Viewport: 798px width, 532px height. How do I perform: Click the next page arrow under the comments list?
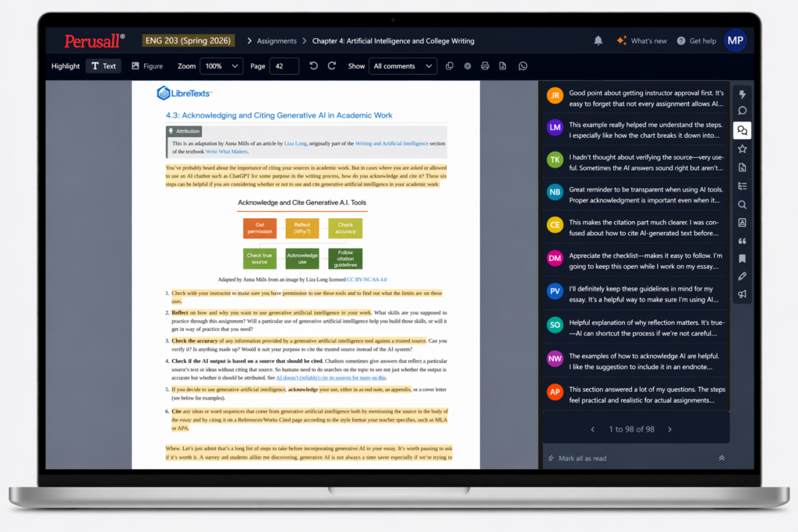pyautogui.click(x=669, y=428)
